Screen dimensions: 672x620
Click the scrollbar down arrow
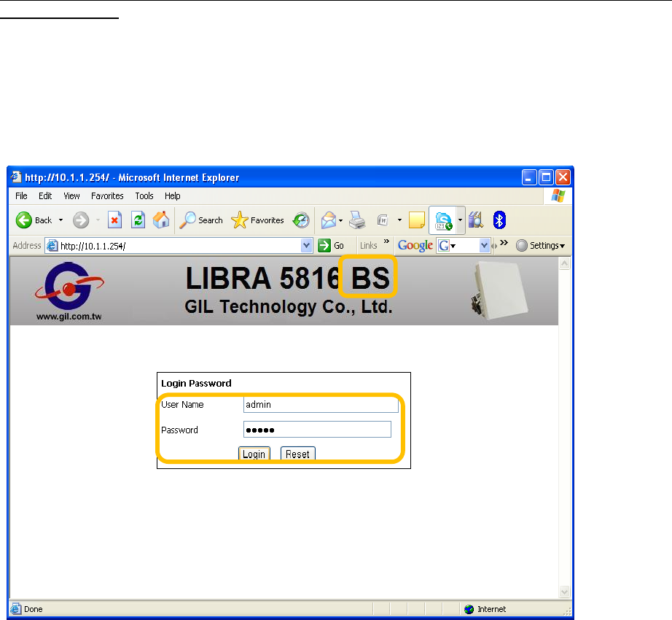(564, 592)
